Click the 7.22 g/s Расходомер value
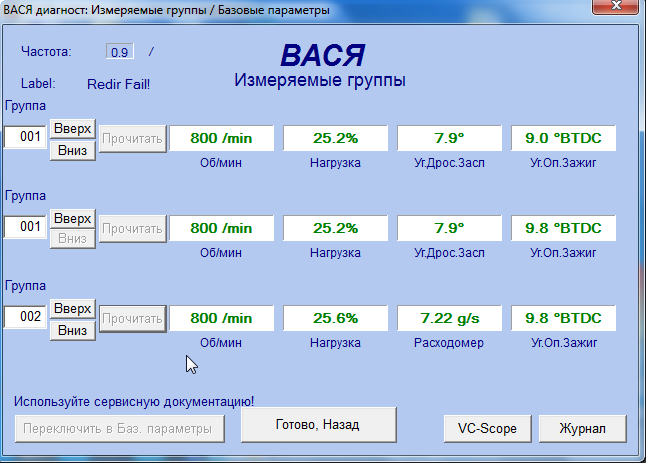651x468 pixels. click(449, 318)
